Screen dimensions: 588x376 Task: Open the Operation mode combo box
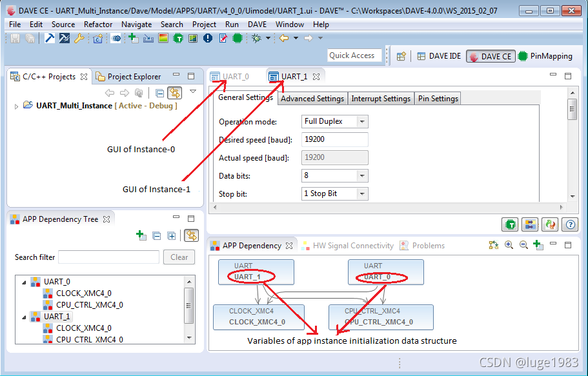334,121
